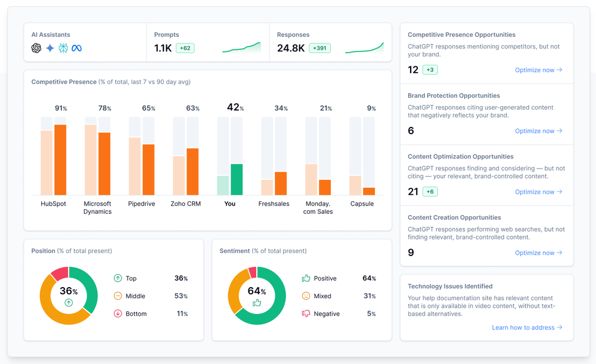Click the ChatGPT assistant icon
Screen dimensions: 596x364
pyautogui.click(x=36, y=48)
